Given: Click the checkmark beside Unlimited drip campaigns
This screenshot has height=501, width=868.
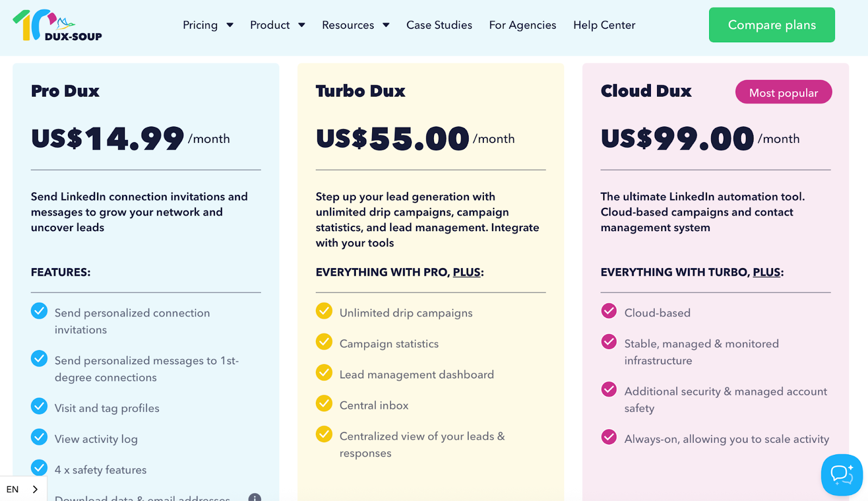Looking at the screenshot, I should pyautogui.click(x=324, y=311).
